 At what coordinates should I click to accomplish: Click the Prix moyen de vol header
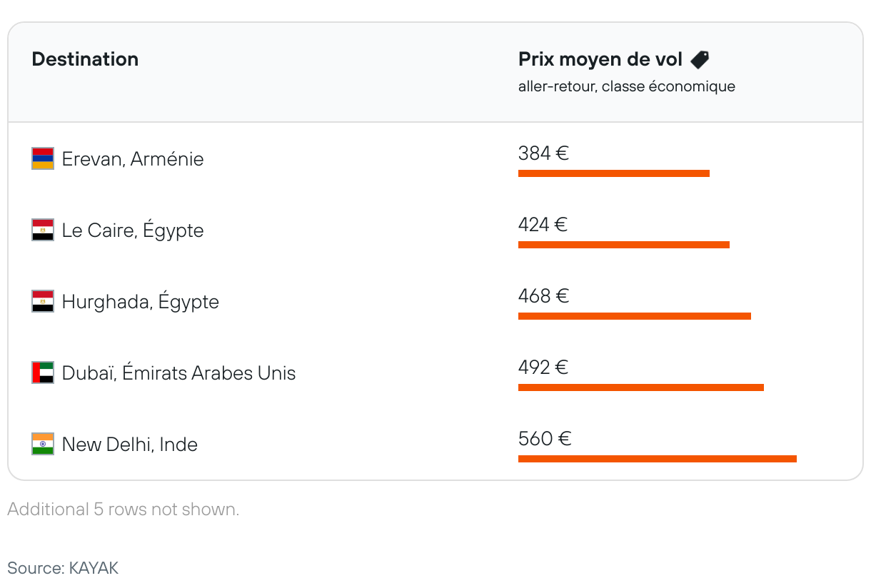pos(600,59)
